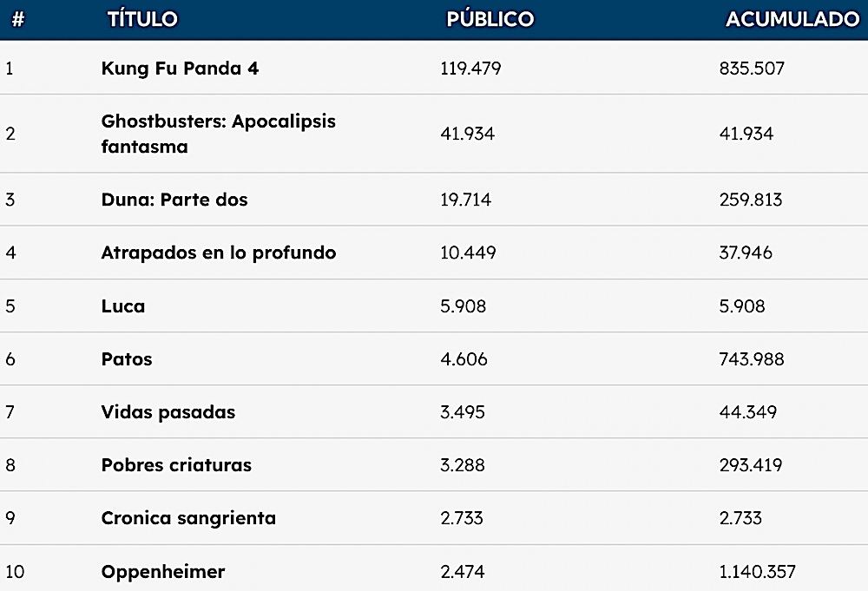Viewport: 868px width, 591px height.
Task: Select Patos accumulated figure 743.988
Action: 752,359
